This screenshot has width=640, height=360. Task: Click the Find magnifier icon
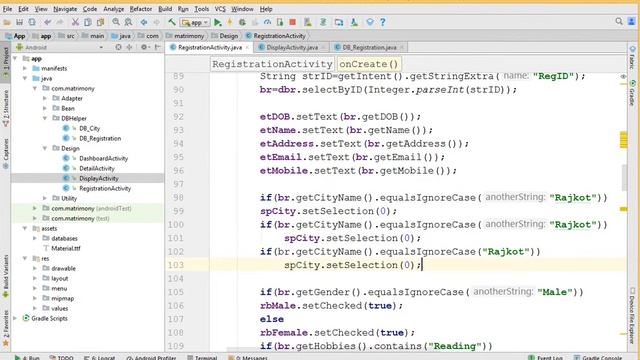click(116, 22)
